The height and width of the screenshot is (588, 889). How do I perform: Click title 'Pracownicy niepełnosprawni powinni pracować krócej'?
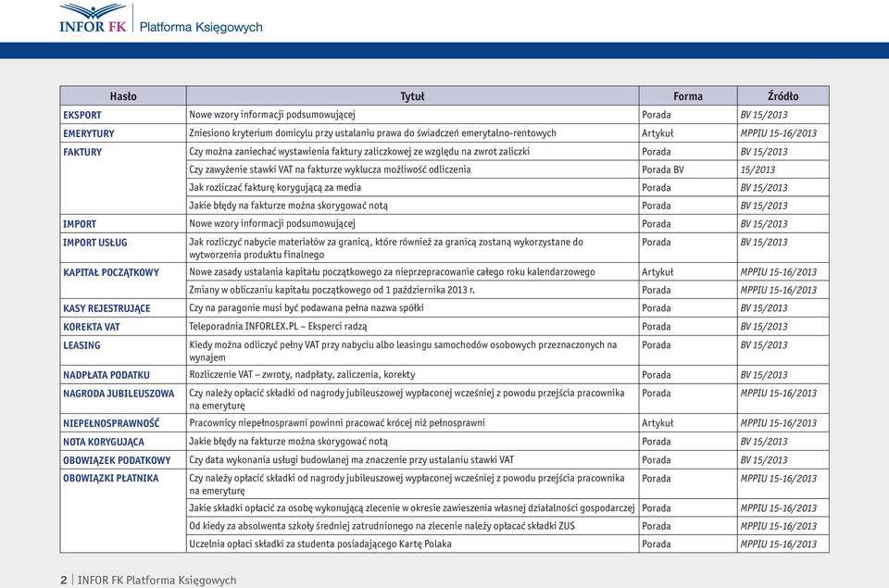coord(337,423)
